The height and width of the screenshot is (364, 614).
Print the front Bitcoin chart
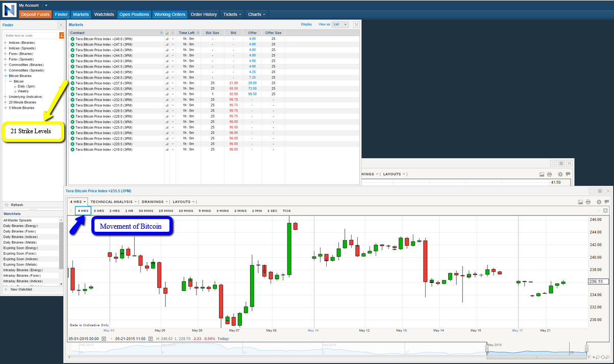(588, 202)
